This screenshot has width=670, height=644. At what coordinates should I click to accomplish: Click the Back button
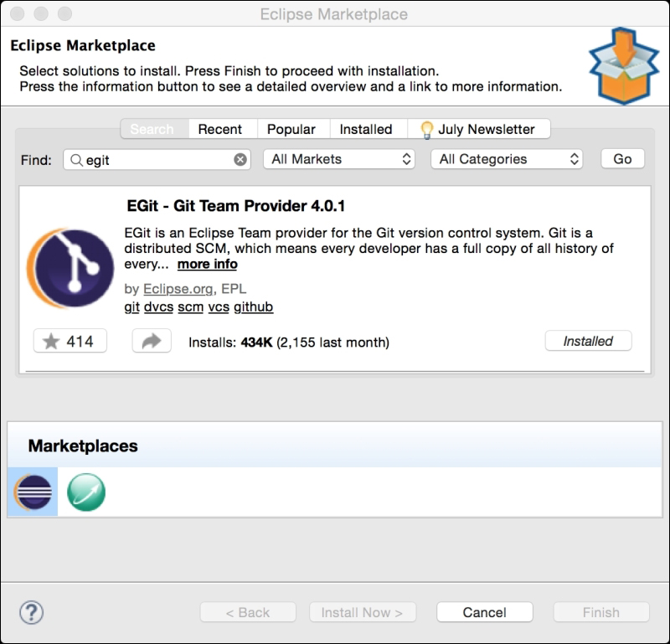click(x=248, y=612)
